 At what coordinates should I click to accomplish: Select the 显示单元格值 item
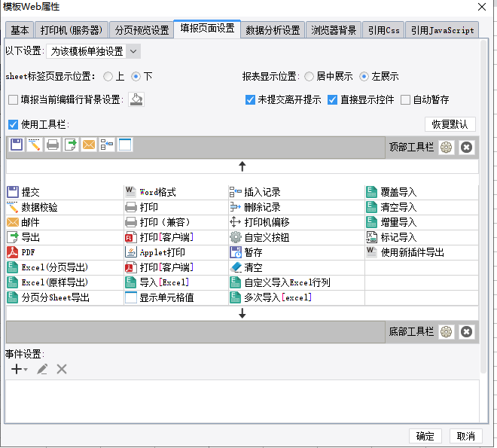point(176,297)
